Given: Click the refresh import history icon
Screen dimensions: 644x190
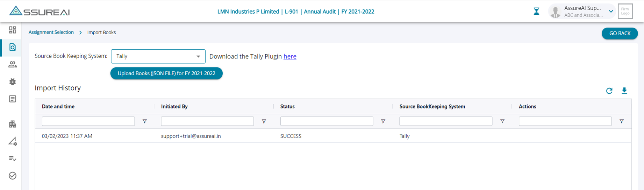Looking at the screenshot, I should 609,91.
